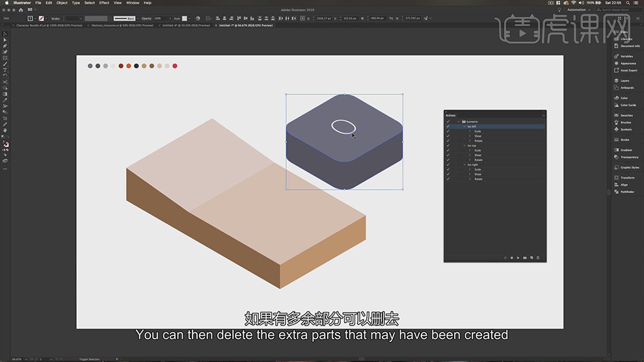Toggle checkmark for Shear under Iso left
This screenshot has width=644, height=362.
[448, 136]
